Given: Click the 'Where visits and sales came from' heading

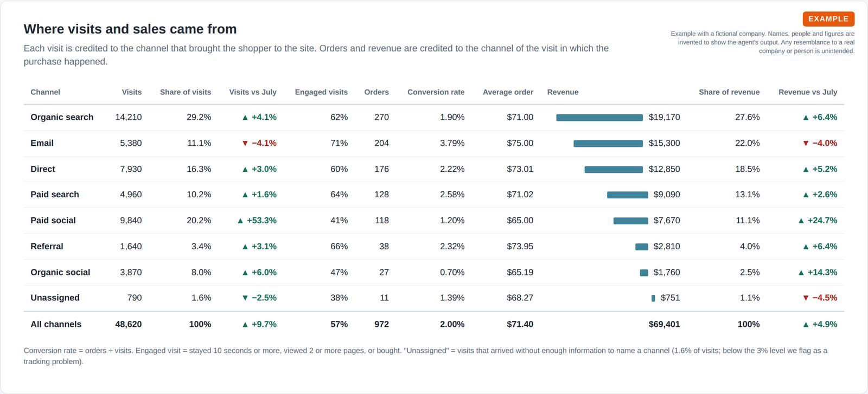Looking at the screenshot, I should (x=130, y=29).
